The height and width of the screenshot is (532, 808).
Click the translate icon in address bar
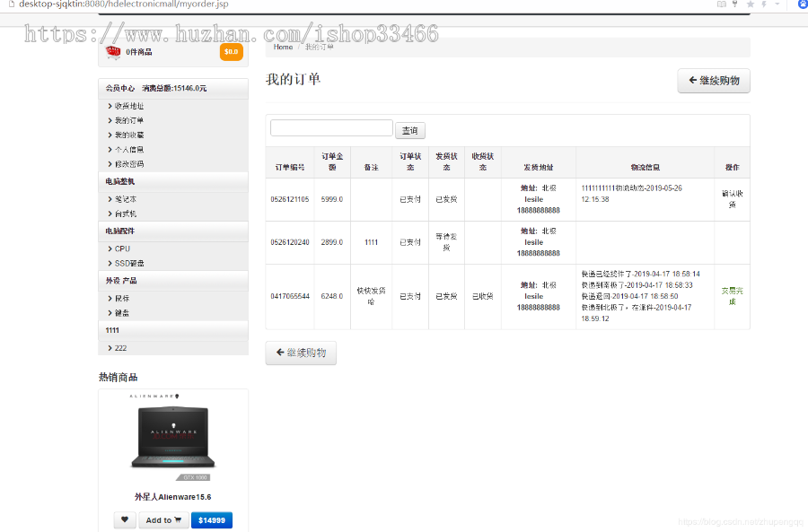point(722,4)
